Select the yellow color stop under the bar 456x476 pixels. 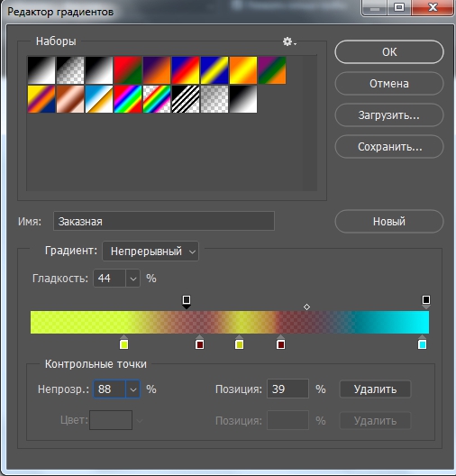[239, 343]
